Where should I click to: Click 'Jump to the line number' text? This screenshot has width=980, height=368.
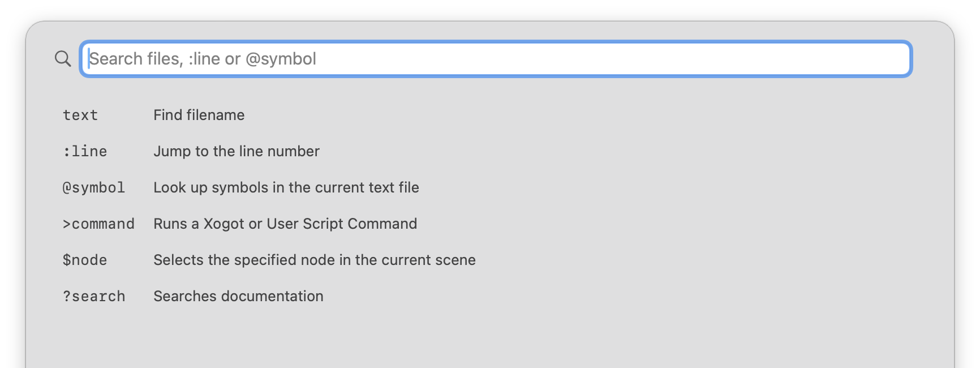[x=237, y=151]
